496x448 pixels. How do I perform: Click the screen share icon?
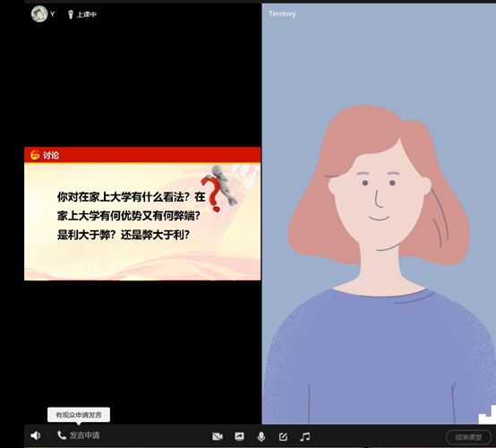239,436
